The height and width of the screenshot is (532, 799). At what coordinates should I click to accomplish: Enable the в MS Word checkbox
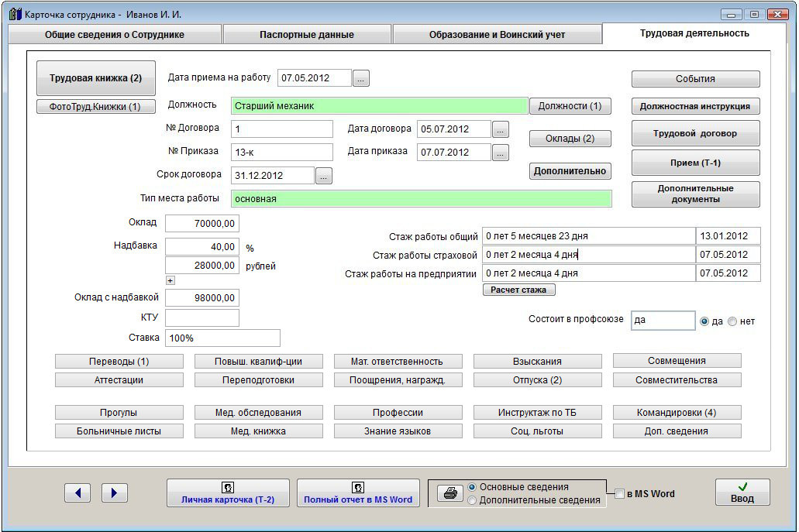click(x=619, y=494)
